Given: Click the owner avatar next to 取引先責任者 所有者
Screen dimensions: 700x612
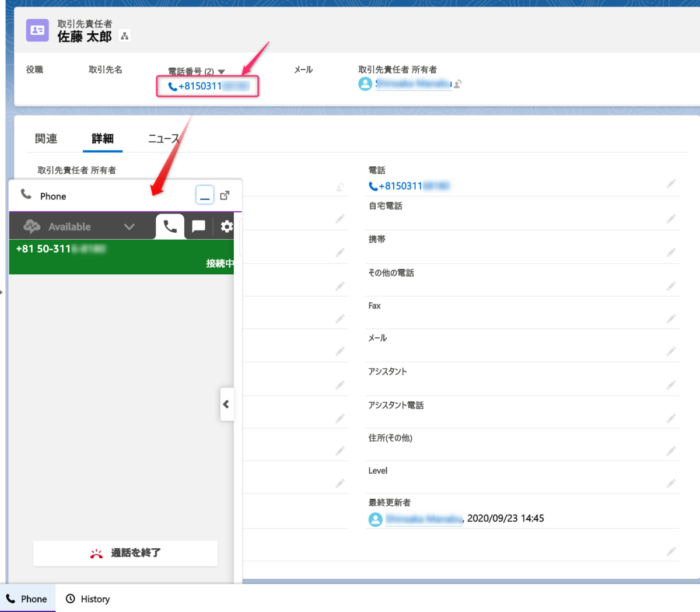Looking at the screenshot, I should pyautogui.click(x=365, y=83).
